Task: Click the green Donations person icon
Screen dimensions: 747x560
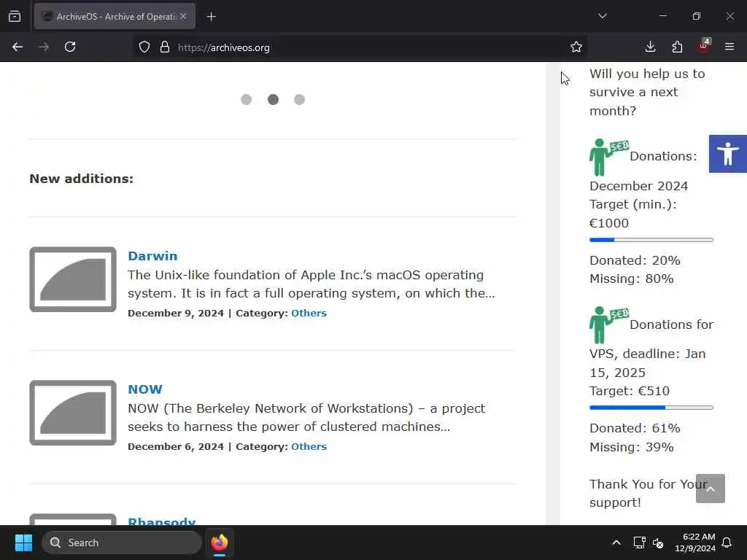Action: coord(609,157)
